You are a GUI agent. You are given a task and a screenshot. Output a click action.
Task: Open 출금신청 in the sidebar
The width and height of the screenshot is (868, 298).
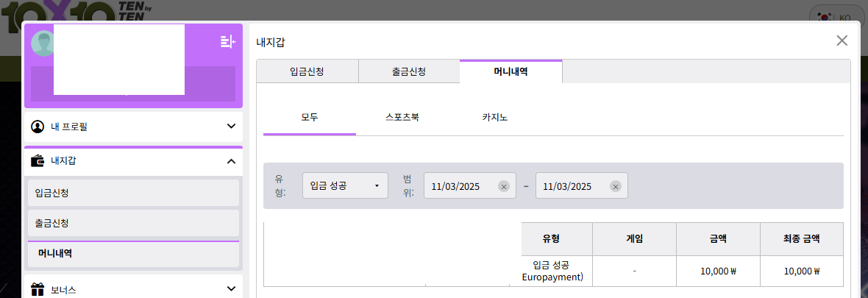click(133, 222)
